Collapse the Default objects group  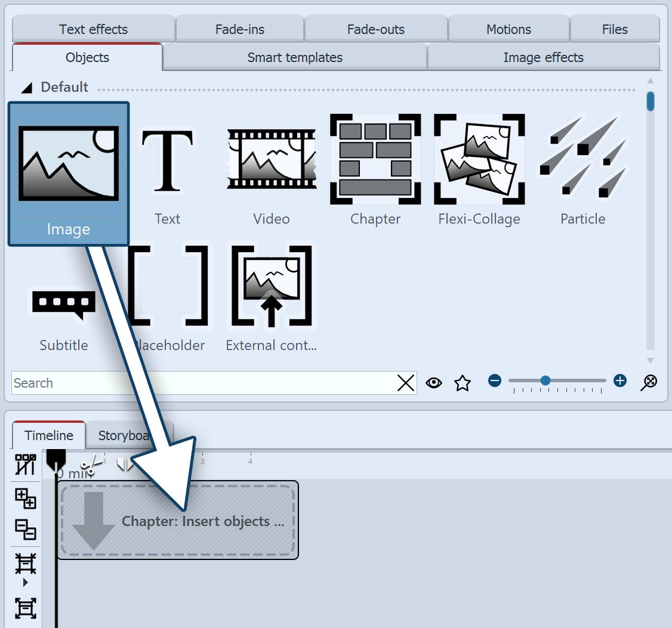pyautogui.click(x=26, y=87)
